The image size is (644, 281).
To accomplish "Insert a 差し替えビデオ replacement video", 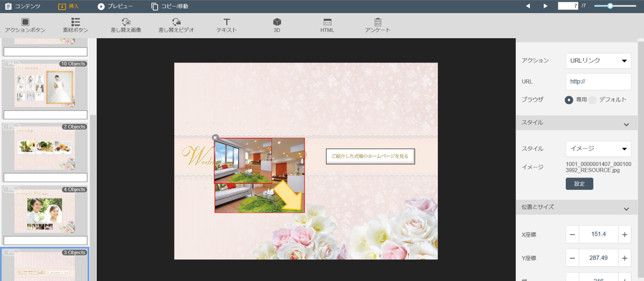I will click(176, 22).
